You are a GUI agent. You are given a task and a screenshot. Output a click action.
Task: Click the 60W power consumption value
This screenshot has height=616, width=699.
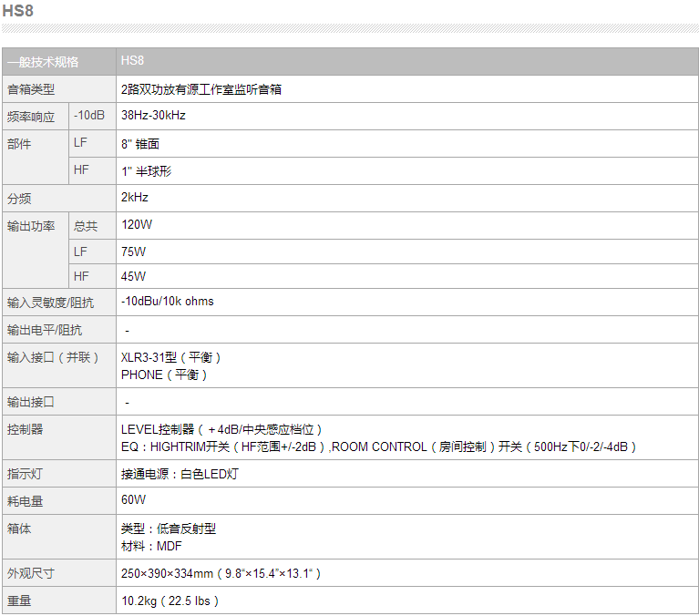(133, 499)
